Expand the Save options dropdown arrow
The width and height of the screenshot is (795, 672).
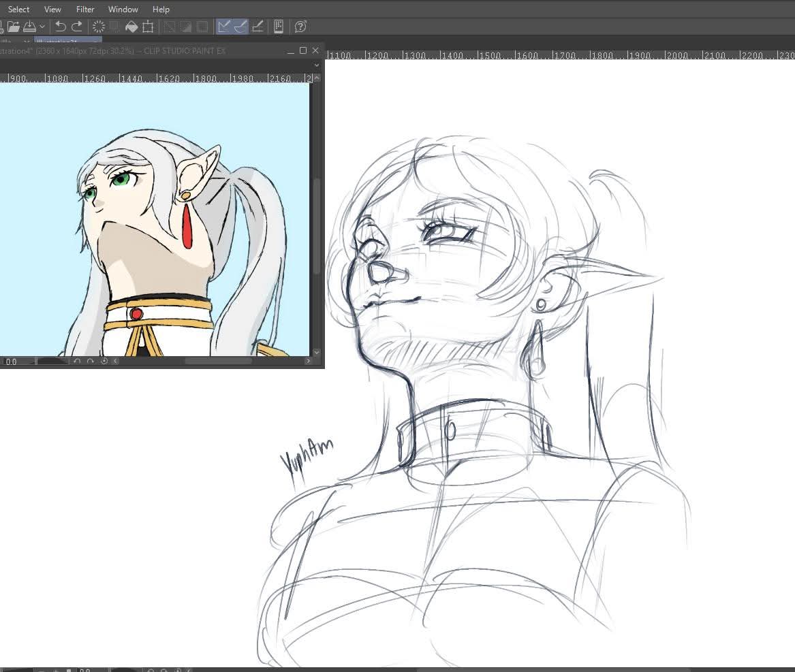(x=42, y=27)
